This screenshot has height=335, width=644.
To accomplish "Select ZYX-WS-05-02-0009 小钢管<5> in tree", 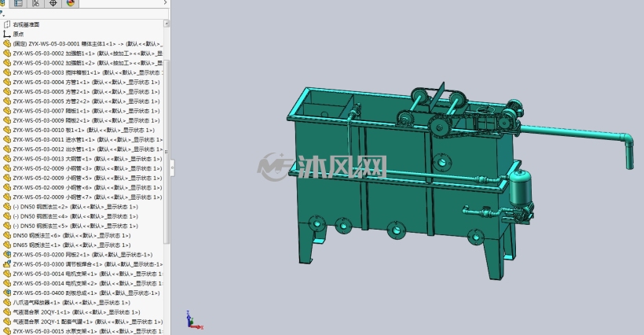I will pyautogui.click(x=87, y=178).
